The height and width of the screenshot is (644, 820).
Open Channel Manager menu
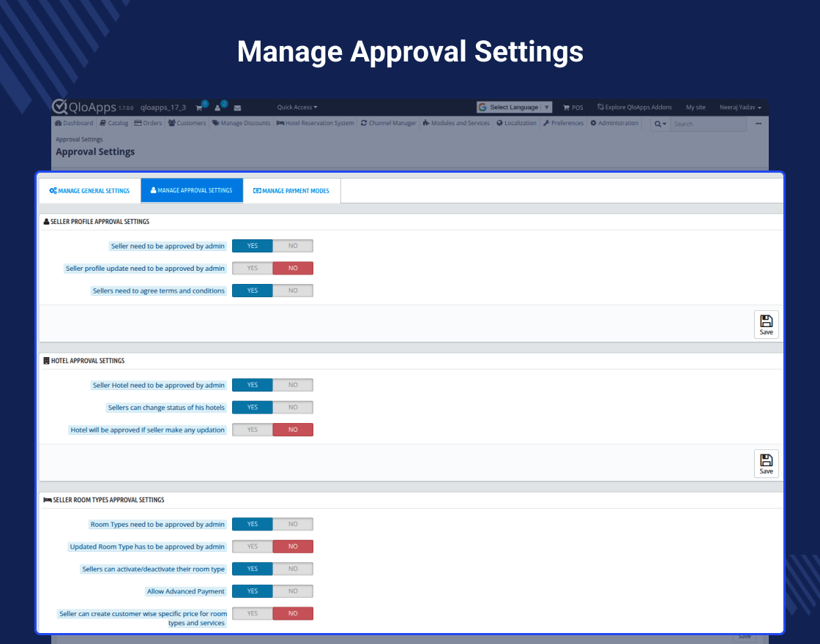pyautogui.click(x=389, y=124)
